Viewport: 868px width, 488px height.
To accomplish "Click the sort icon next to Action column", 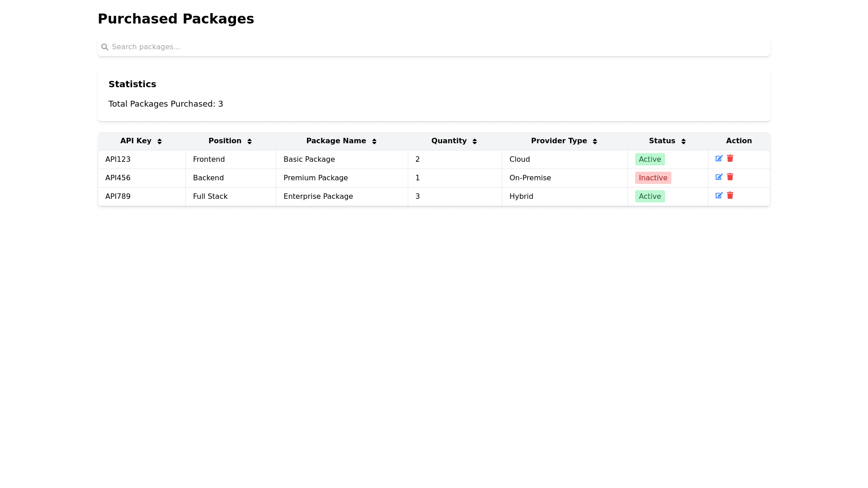I will 739,141.
